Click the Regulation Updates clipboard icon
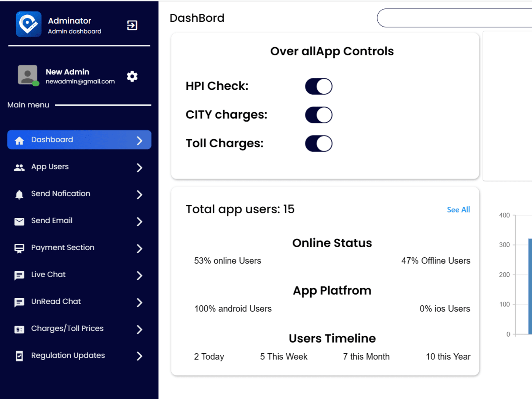Screen dimensions: 532x399 (x=19, y=356)
